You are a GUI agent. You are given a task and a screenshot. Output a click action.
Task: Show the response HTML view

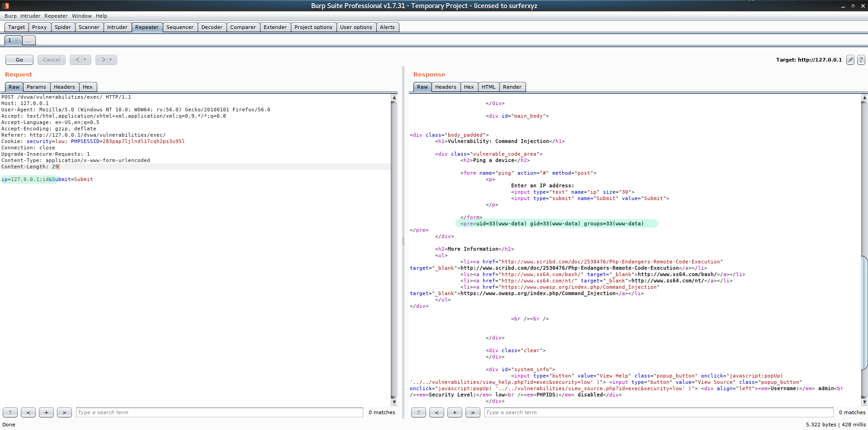[489, 87]
